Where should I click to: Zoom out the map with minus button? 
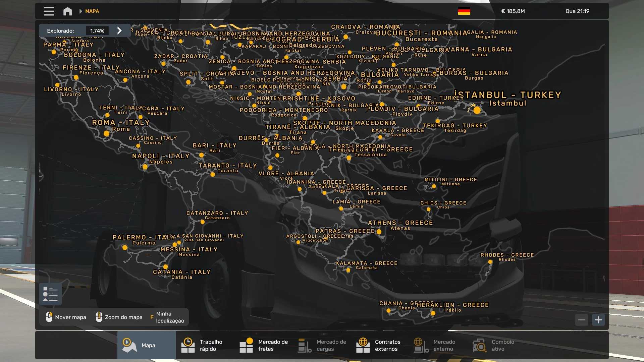point(582,320)
